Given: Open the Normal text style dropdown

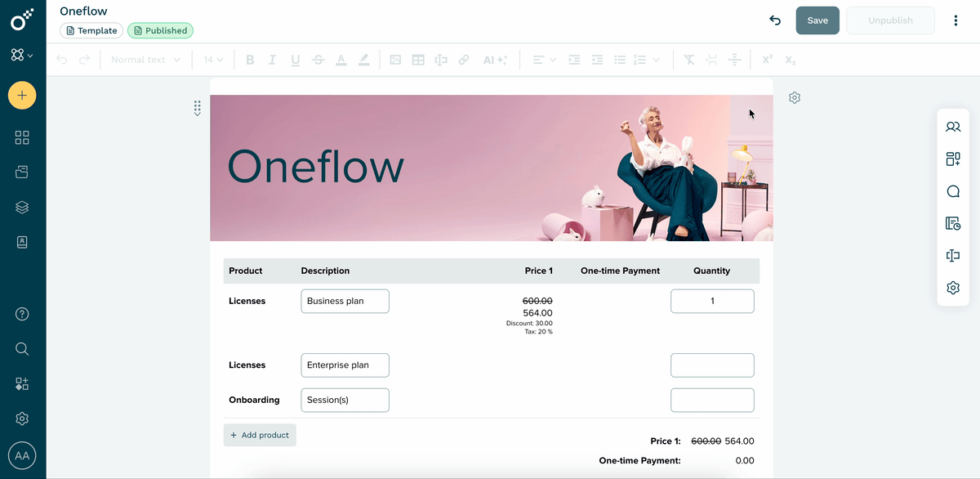Looking at the screenshot, I should [145, 60].
